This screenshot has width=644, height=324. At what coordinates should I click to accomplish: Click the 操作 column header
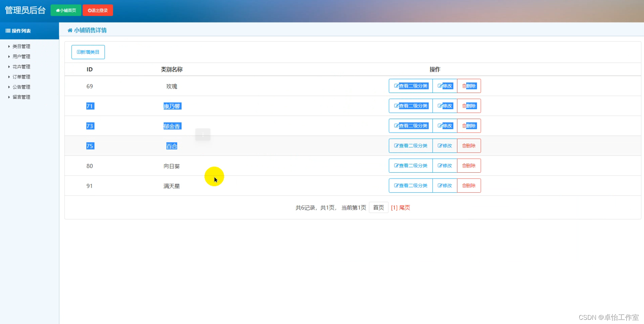point(435,70)
